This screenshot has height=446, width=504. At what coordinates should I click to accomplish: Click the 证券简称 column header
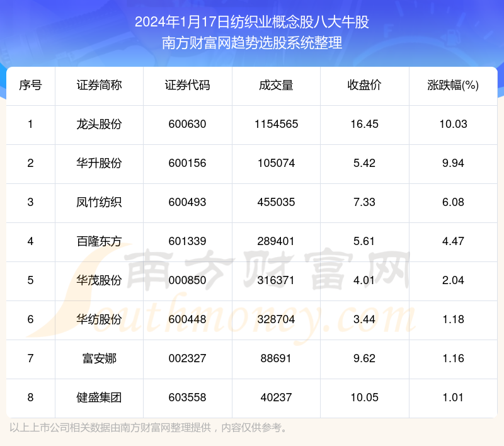point(99,86)
